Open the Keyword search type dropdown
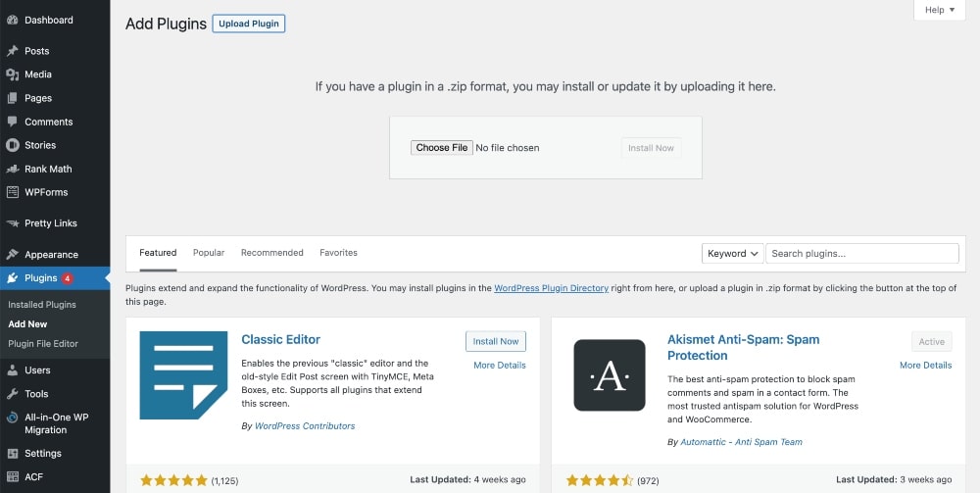This screenshot has width=980, height=493. [732, 253]
